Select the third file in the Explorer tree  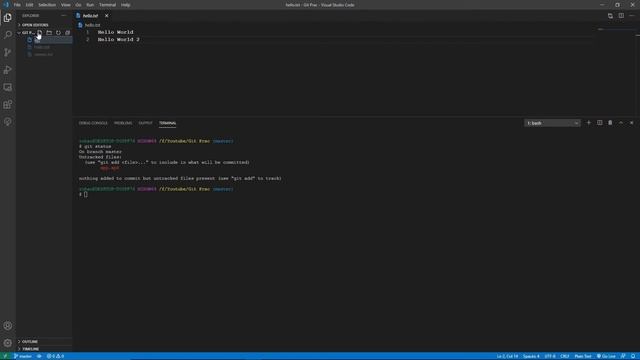[44, 54]
